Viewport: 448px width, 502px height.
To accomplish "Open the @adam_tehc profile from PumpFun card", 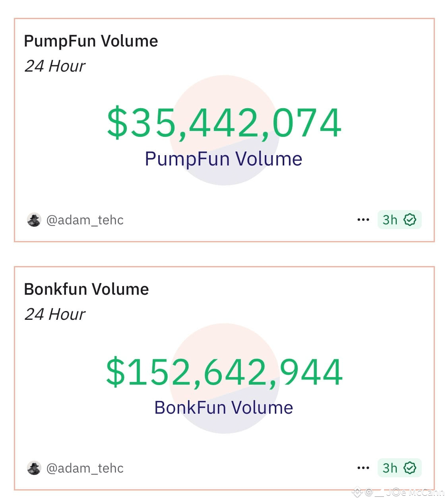I will (85, 220).
